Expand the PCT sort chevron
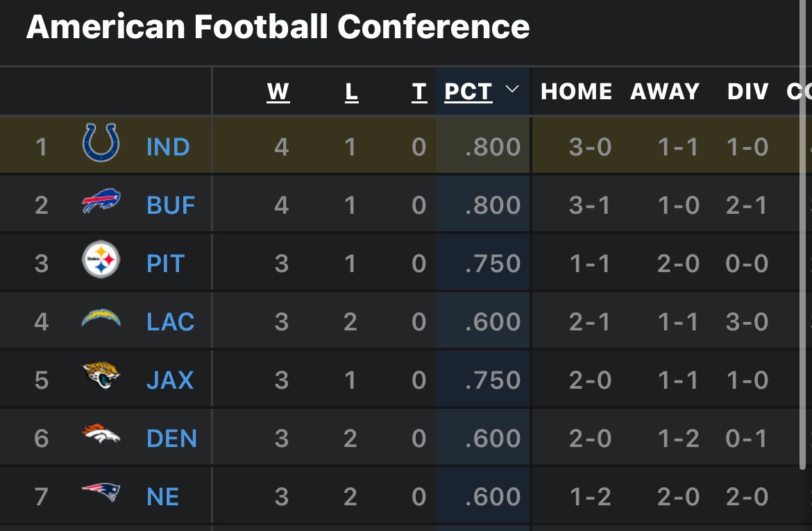 click(511, 89)
